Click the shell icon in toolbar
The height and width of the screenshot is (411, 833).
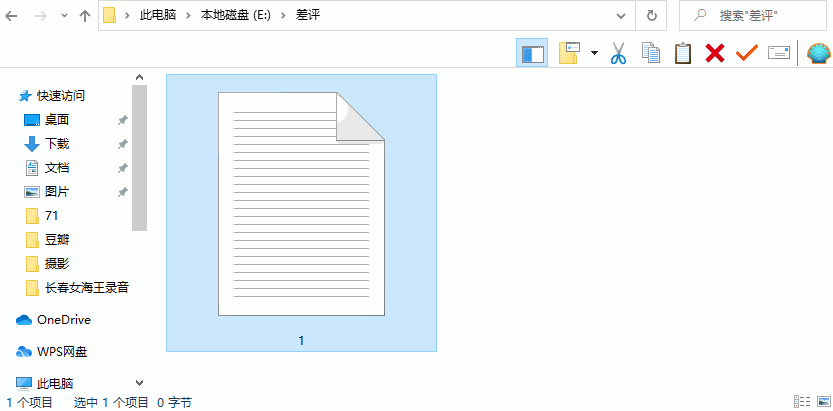tap(818, 53)
